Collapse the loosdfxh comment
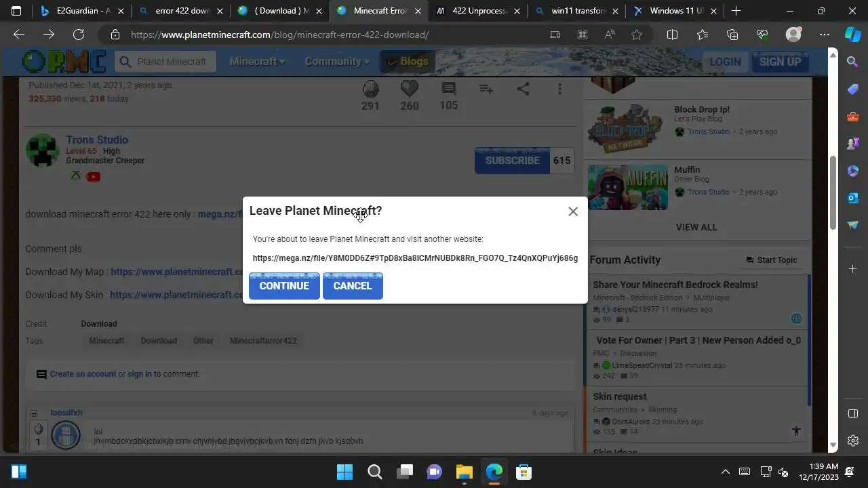The height and width of the screenshot is (488, 868). point(33,413)
